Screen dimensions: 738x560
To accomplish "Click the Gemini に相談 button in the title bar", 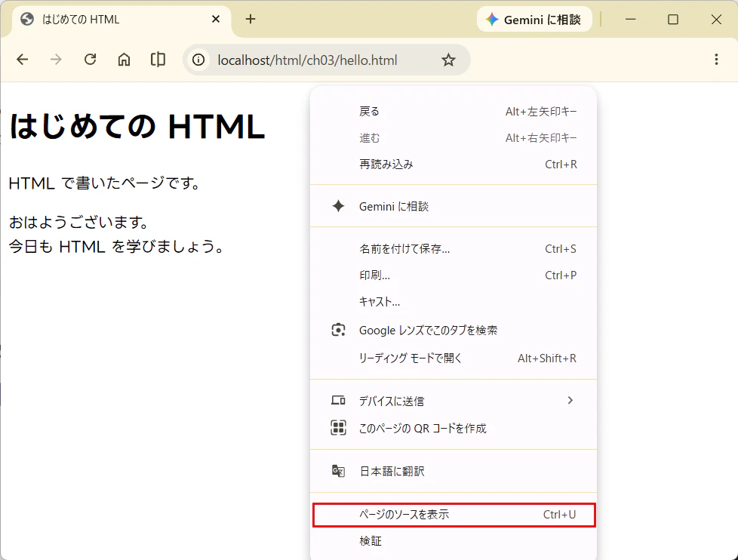I will (534, 20).
